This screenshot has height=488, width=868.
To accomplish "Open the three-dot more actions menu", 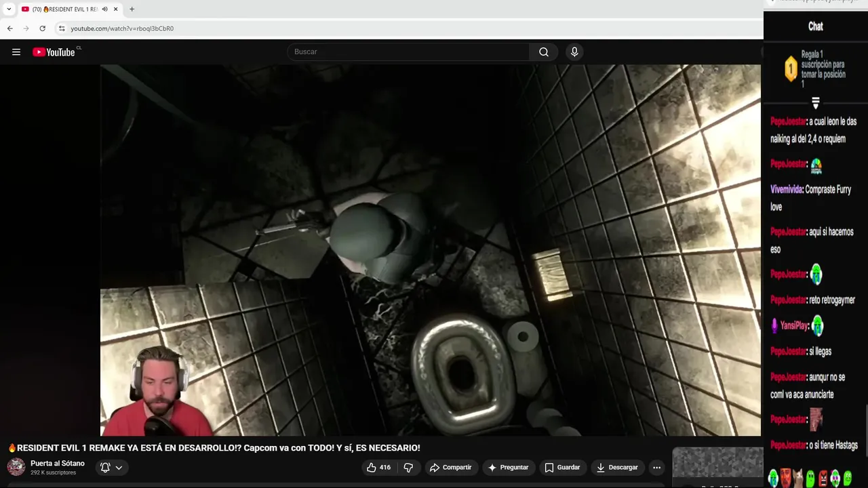I will click(x=656, y=467).
